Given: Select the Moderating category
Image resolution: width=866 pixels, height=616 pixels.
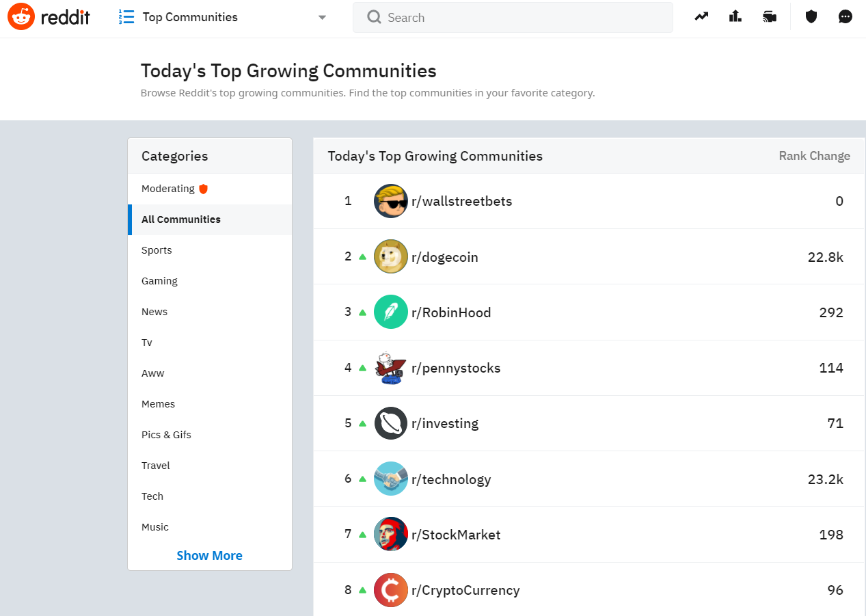Looking at the screenshot, I should point(168,189).
